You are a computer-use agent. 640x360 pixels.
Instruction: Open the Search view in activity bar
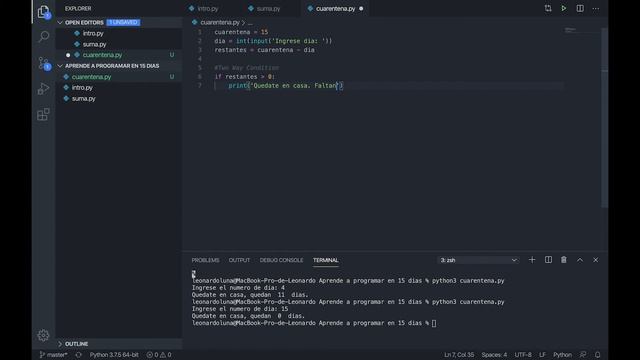tap(44, 37)
